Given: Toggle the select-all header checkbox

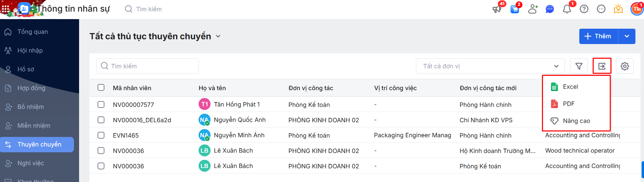Looking at the screenshot, I should [101, 87].
